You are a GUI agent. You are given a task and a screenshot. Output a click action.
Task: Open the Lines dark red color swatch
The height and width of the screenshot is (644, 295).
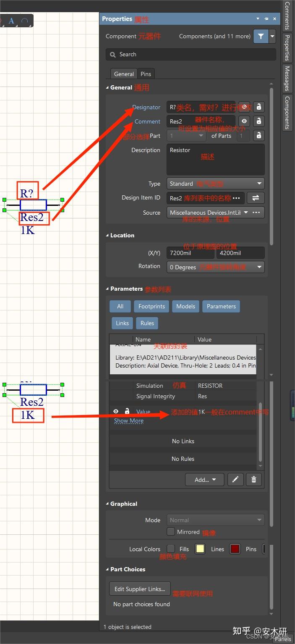[x=235, y=549]
